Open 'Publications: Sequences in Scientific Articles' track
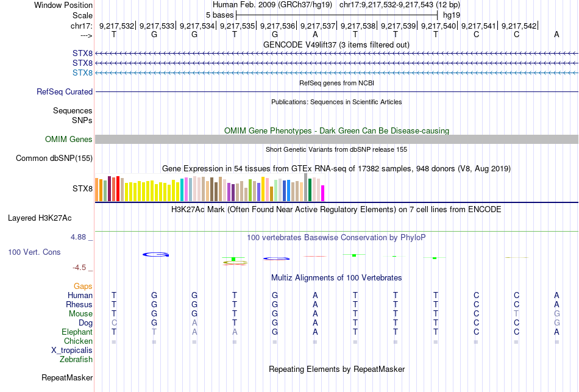Viewport: 579px width, 392px height. pos(336,102)
